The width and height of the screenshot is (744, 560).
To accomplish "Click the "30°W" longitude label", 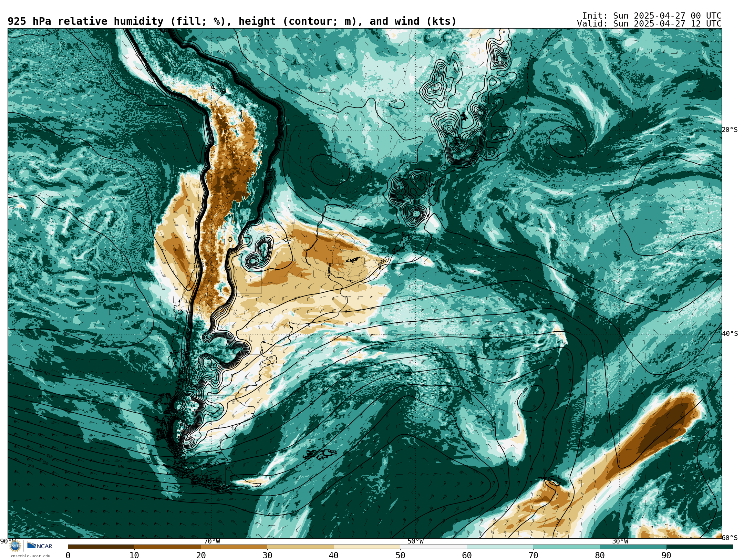I will tap(620, 541).
